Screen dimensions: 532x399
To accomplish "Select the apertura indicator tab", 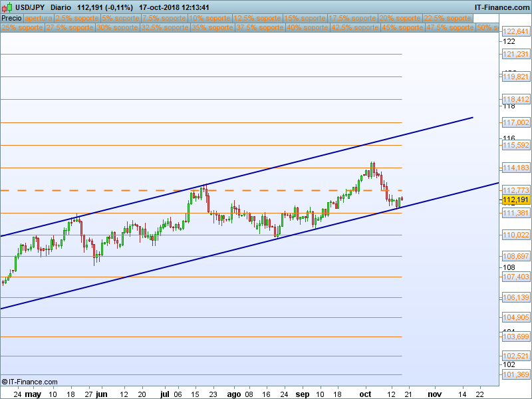I will click(x=39, y=19).
